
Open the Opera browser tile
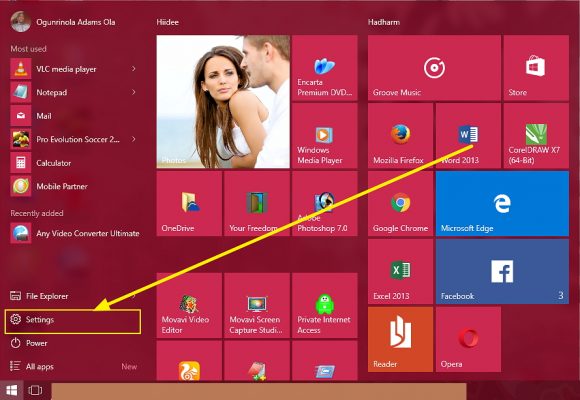tap(468, 339)
